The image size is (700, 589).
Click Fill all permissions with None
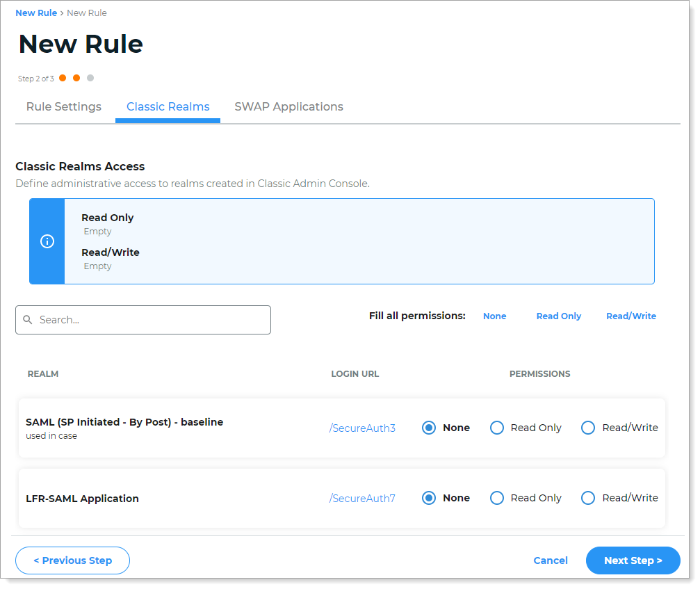coord(494,316)
